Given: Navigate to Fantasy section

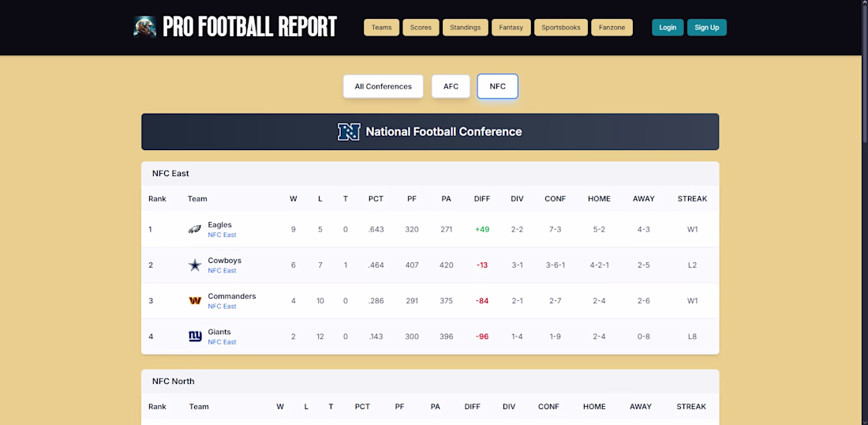Looking at the screenshot, I should [511, 28].
